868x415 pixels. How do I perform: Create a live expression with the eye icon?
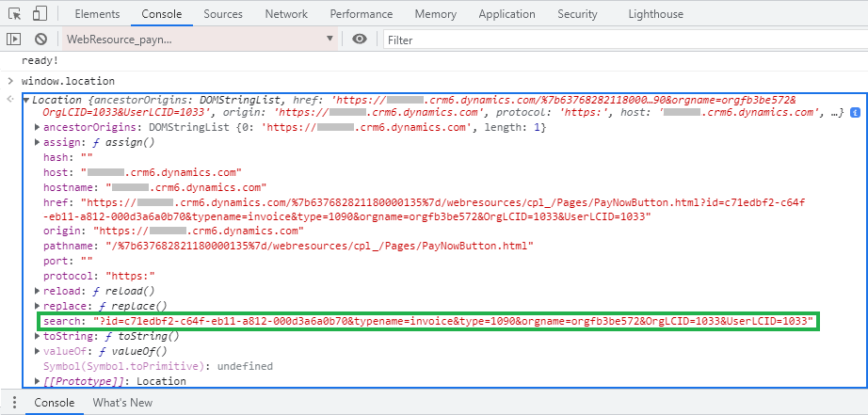point(360,40)
